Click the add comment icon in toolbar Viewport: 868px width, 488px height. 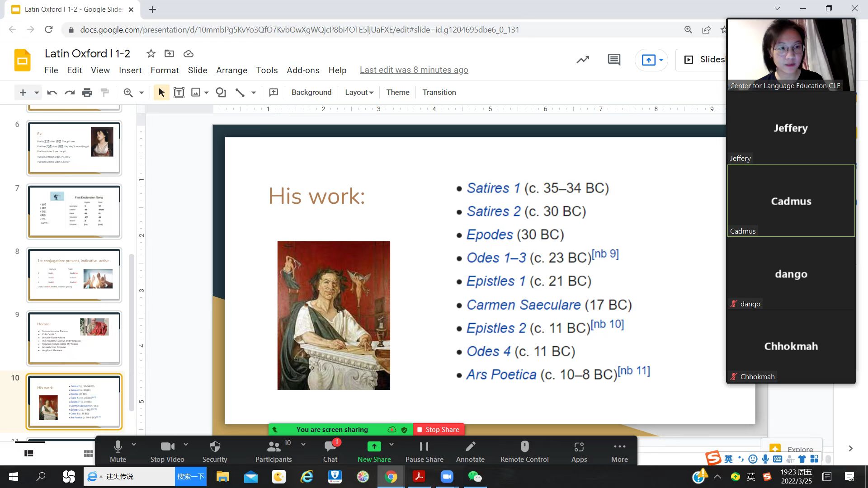point(274,93)
